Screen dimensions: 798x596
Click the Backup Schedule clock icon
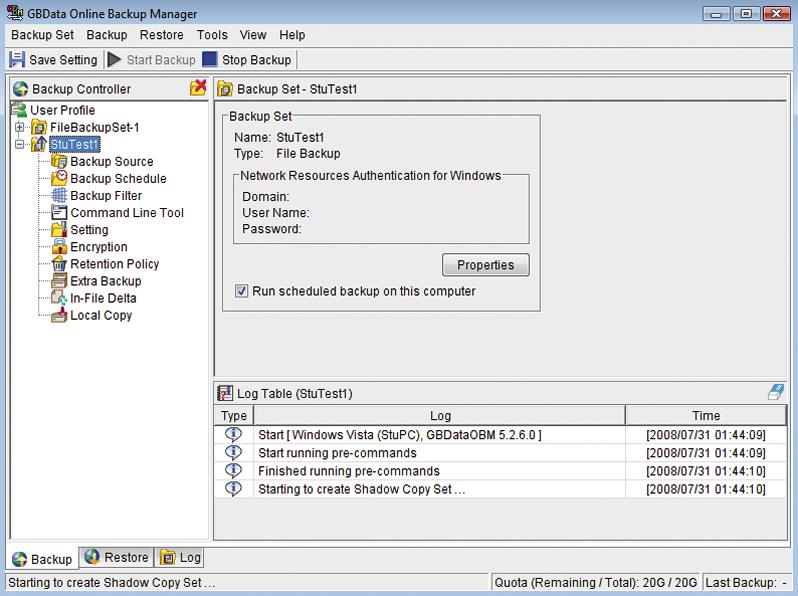click(59, 178)
